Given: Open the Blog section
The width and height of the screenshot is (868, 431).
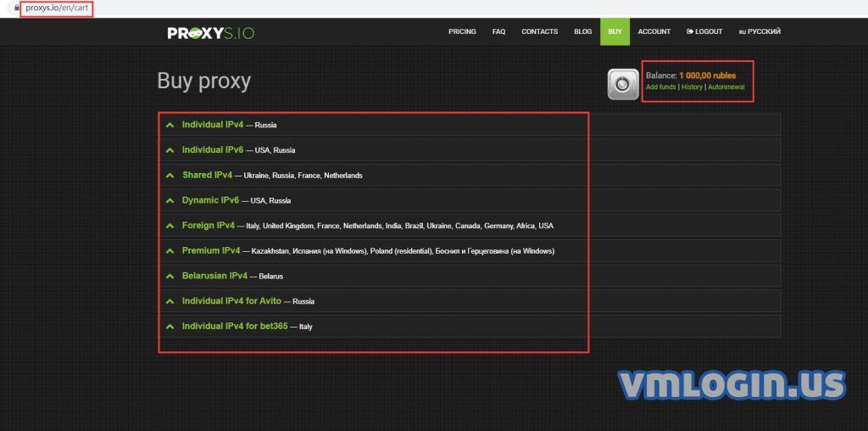Looking at the screenshot, I should tap(583, 31).
